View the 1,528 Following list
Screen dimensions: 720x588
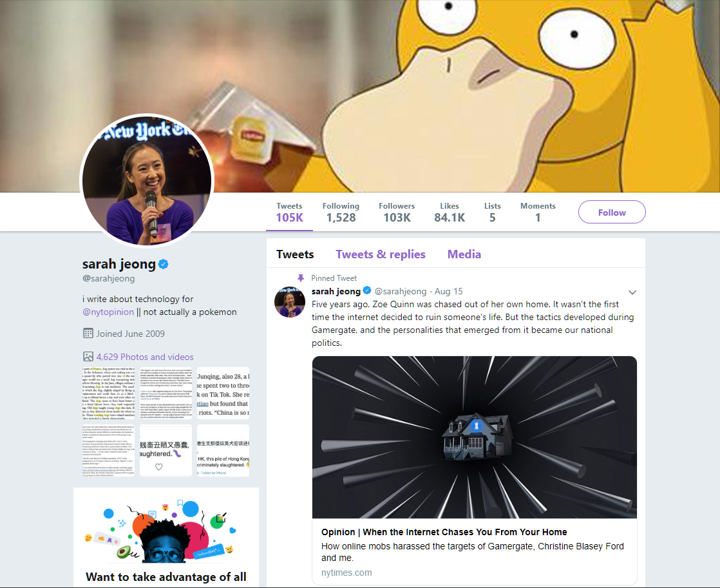pos(341,213)
